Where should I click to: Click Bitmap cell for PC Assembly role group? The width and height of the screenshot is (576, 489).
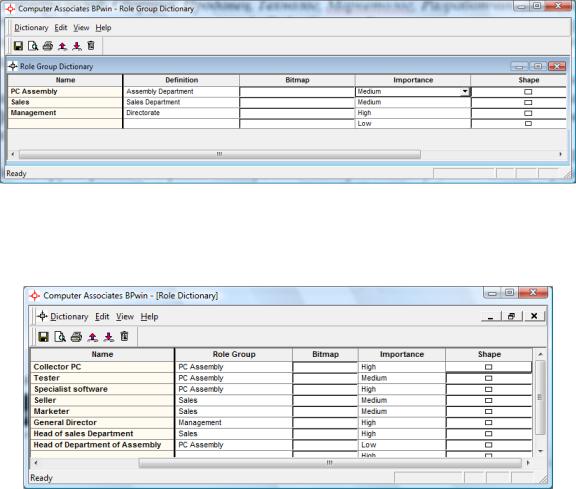pos(297,91)
